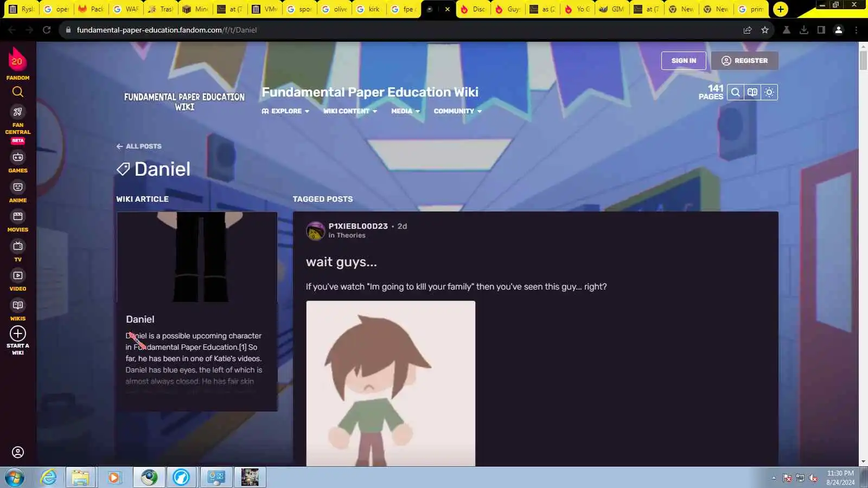868x488 pixels.
Task: Open the Movies section in the sidebar
Action: click(x=18, y=221)
